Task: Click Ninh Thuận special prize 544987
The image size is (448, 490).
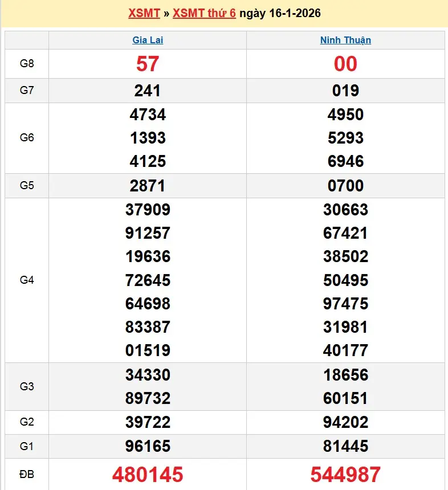Action: click(x=345, y=474)
